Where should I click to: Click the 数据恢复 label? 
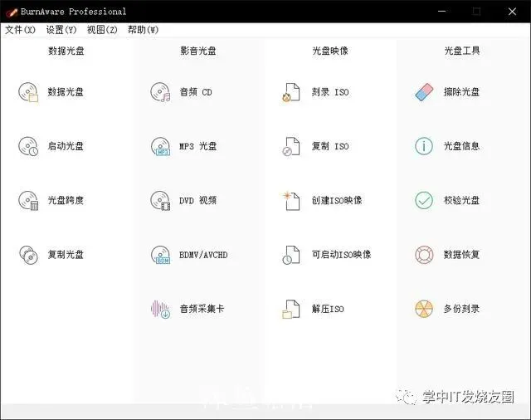[462, 254]
